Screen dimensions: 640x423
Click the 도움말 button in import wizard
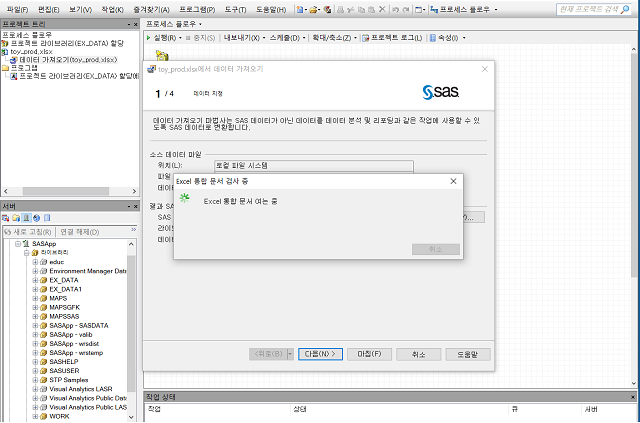[x=468, y=354]
